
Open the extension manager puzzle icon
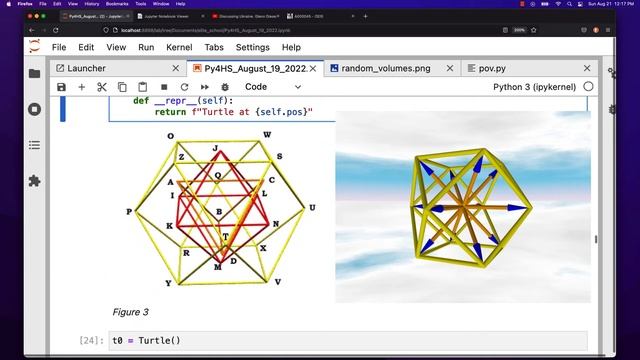35,181
